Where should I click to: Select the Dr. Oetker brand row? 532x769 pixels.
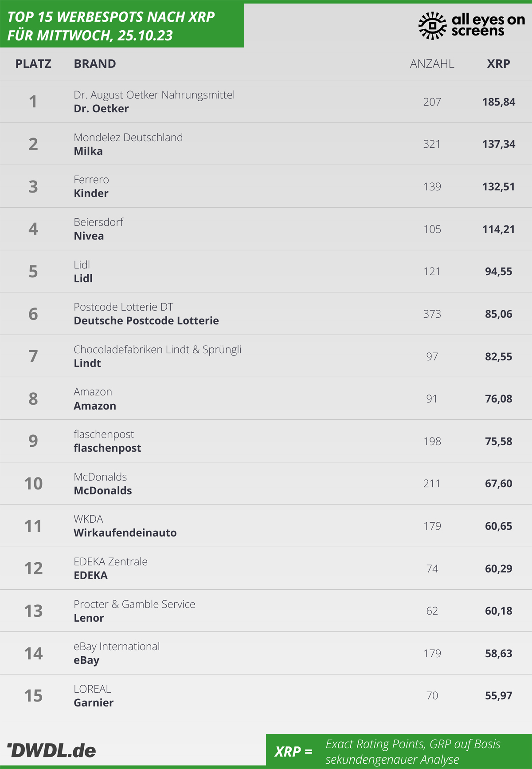[266, 102]
